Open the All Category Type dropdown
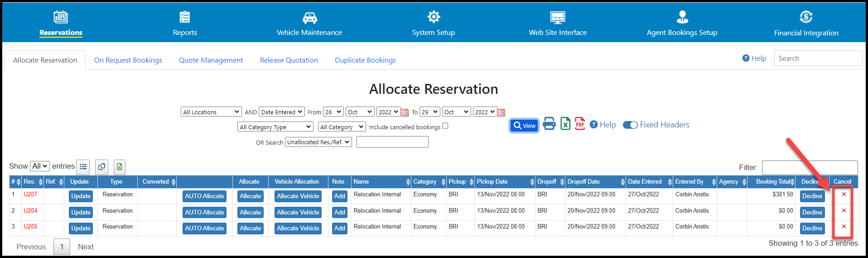Image resolution: width=868 pixels, height=258 pixels. pyautogui.click(x=275, y=127)
